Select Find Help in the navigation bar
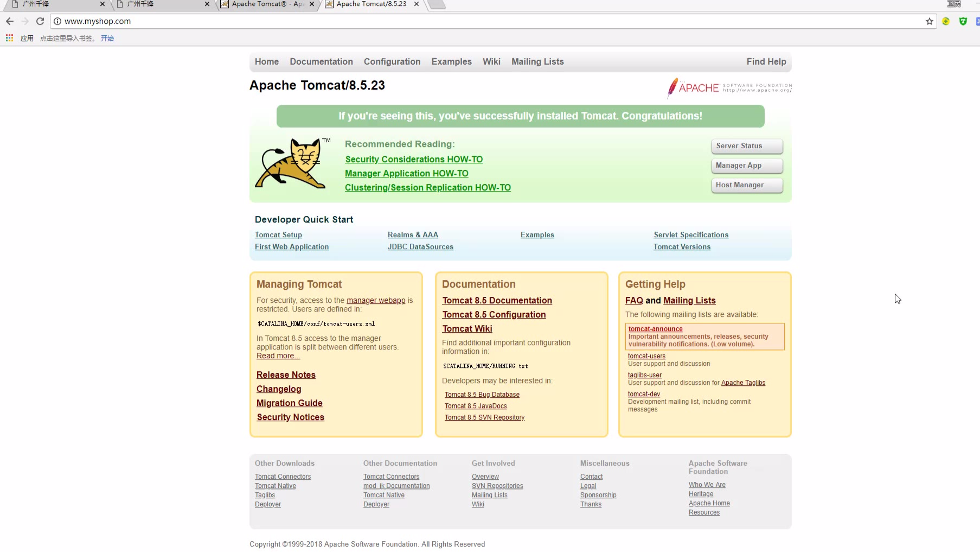 [x=766, y=62]
